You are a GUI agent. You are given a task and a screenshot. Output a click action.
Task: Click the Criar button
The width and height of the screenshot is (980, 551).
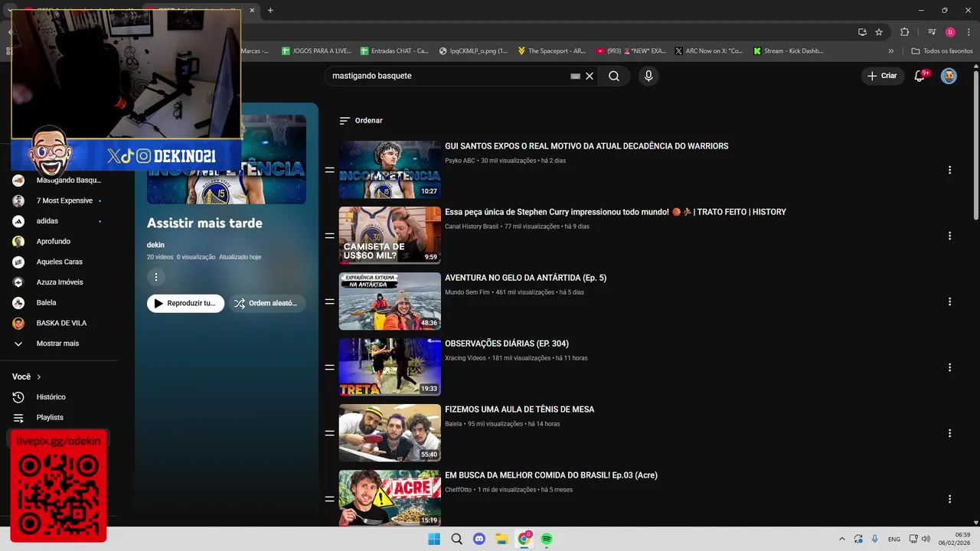pos(881,76)
